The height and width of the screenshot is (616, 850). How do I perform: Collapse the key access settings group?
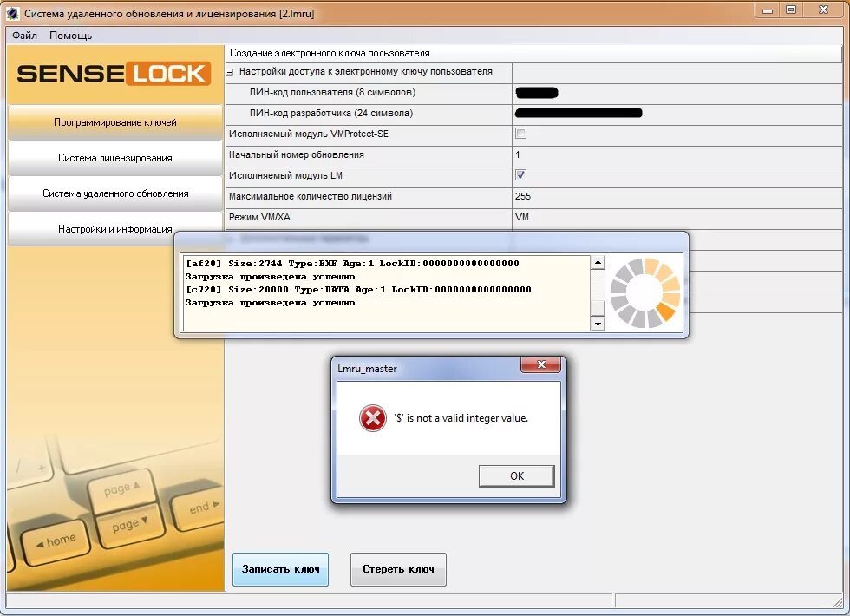230,72
